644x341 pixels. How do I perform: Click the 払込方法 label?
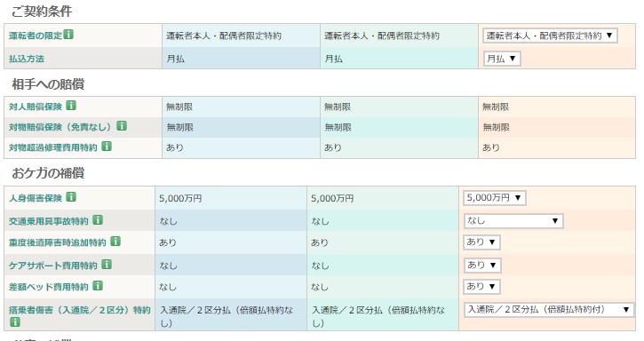pos(27,59)
